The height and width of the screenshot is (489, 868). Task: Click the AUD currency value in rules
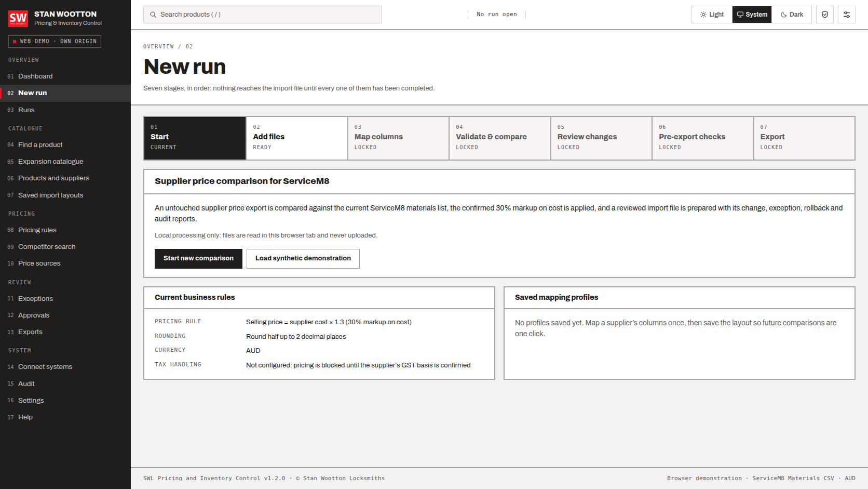(253, 351)
